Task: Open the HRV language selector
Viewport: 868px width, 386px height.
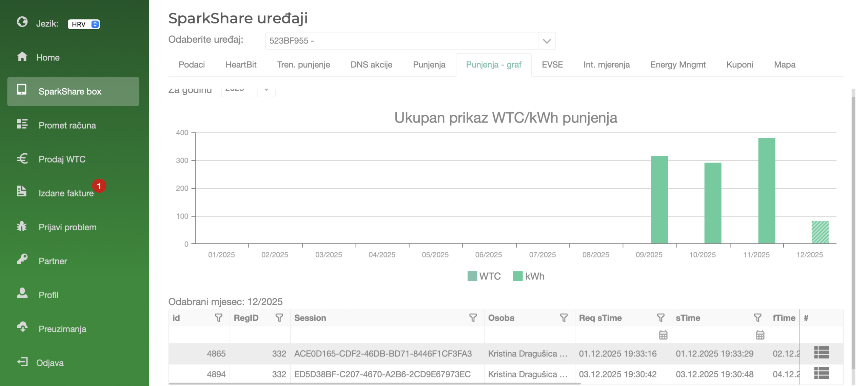Action: 83,24
